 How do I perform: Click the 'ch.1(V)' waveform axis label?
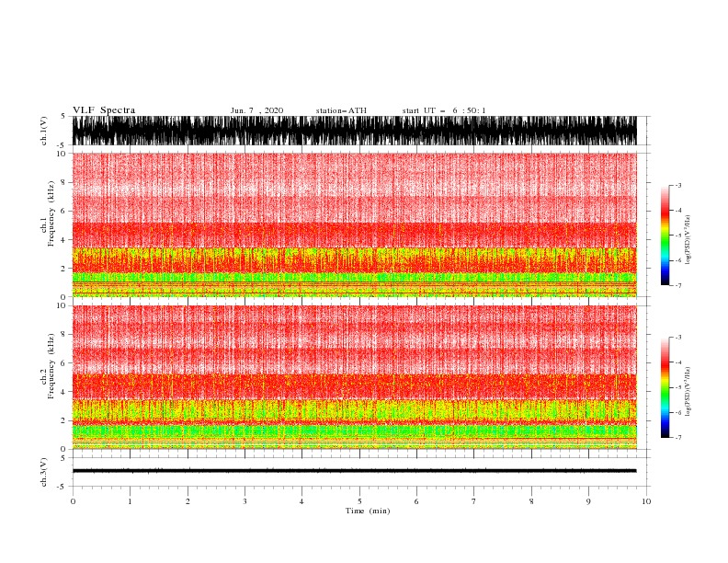(44, 131)
